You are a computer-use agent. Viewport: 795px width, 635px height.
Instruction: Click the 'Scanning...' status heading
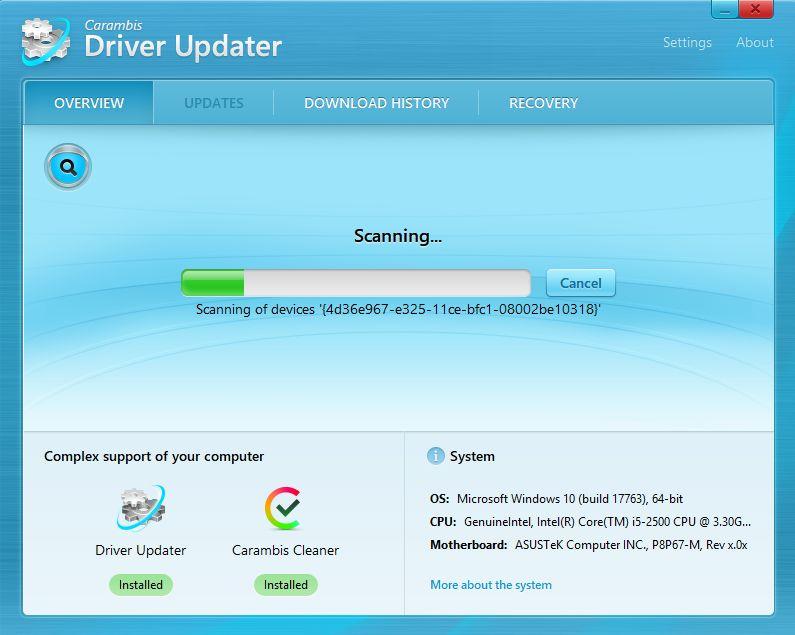tap(398, 236)
